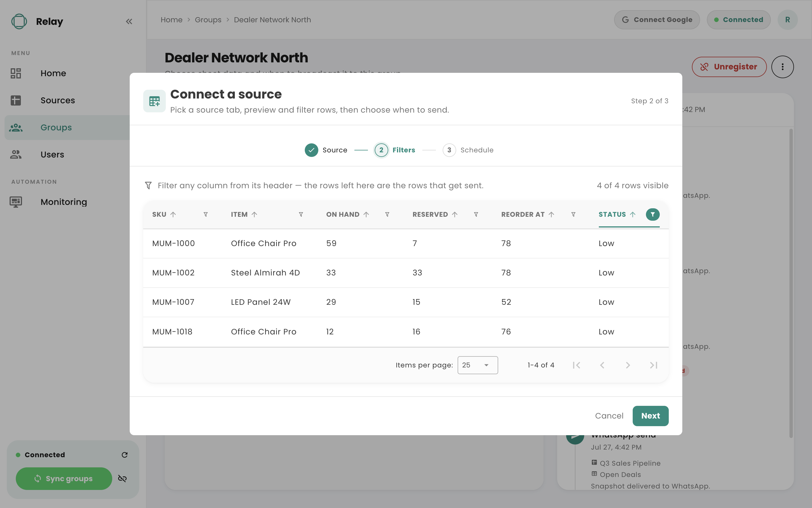
Task: Click the Sync groups button
Action: point(64,478)
